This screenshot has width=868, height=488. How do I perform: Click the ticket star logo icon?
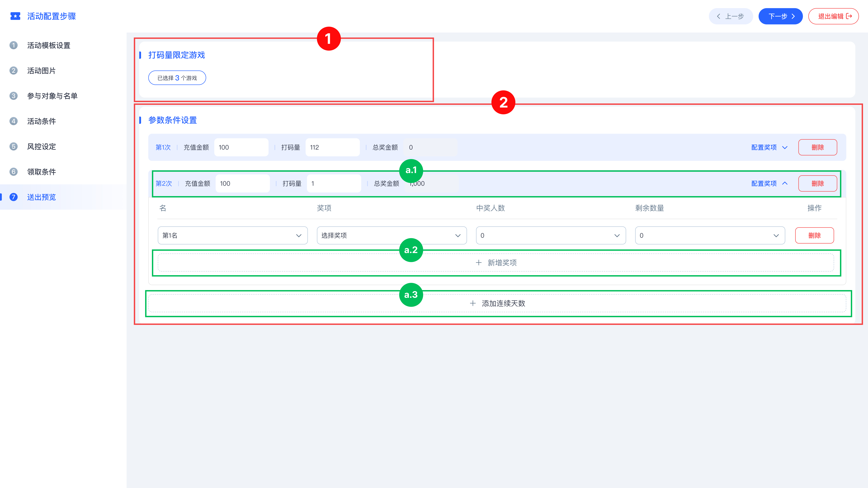click(15, 16)
